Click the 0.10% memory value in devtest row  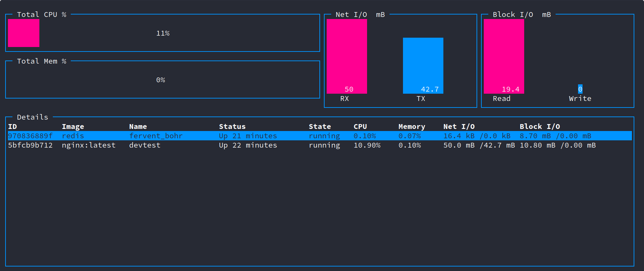point(410,145)
